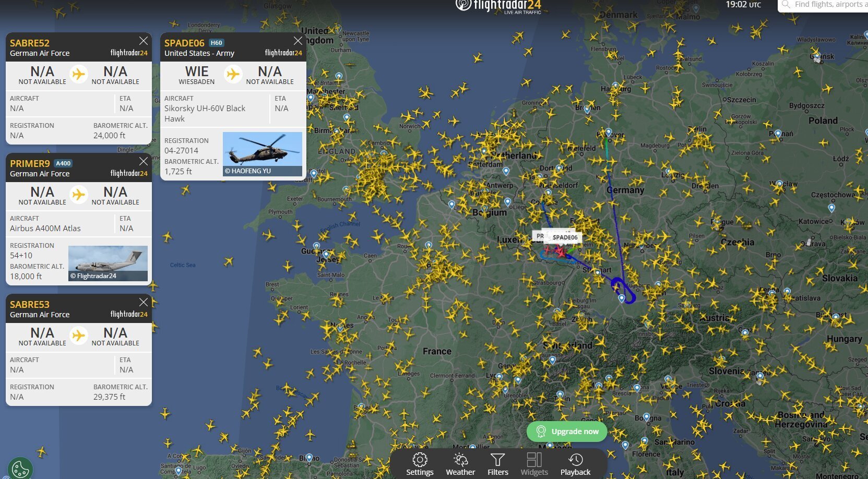Click the Find flights search field

coord(824,5)
